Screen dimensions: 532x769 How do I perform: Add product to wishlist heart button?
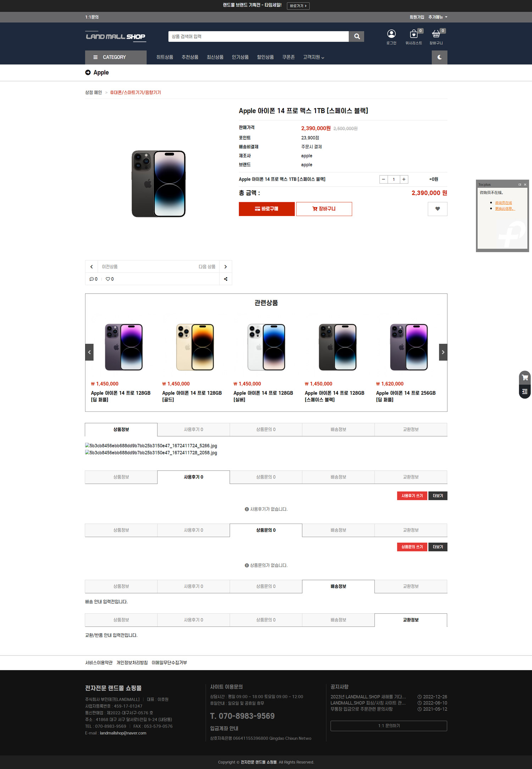[x=438, y=209]
